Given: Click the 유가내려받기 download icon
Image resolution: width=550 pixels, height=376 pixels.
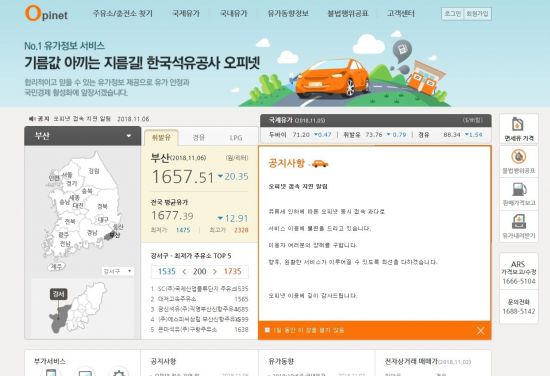Looking at the screenshot, I should (518, 226).
